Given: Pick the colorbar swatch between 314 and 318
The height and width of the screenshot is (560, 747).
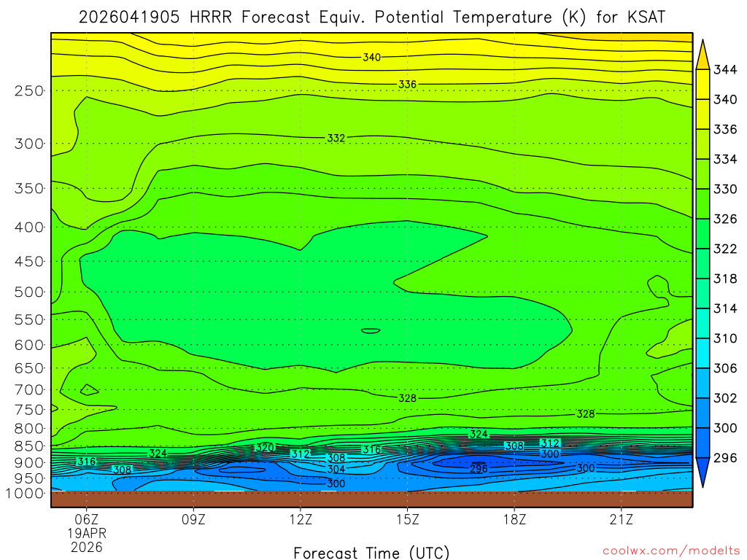Looking at the screenshot, I should [x=703, y=294].
